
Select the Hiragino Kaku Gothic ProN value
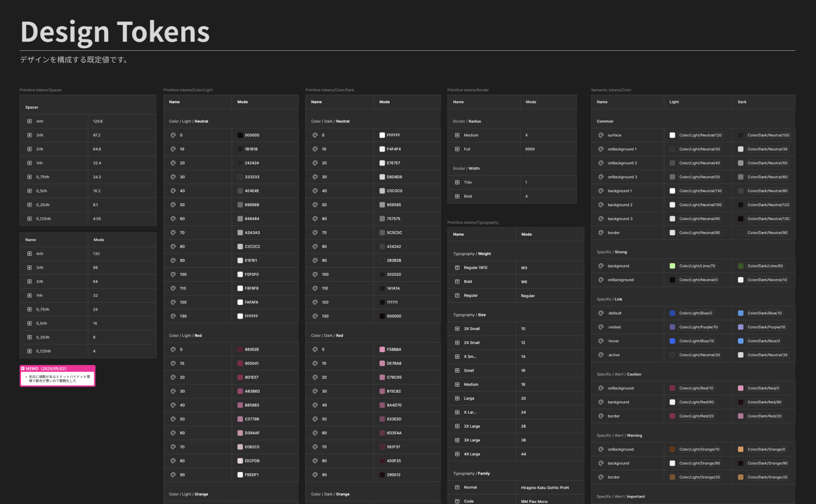[x=544, y=488]
